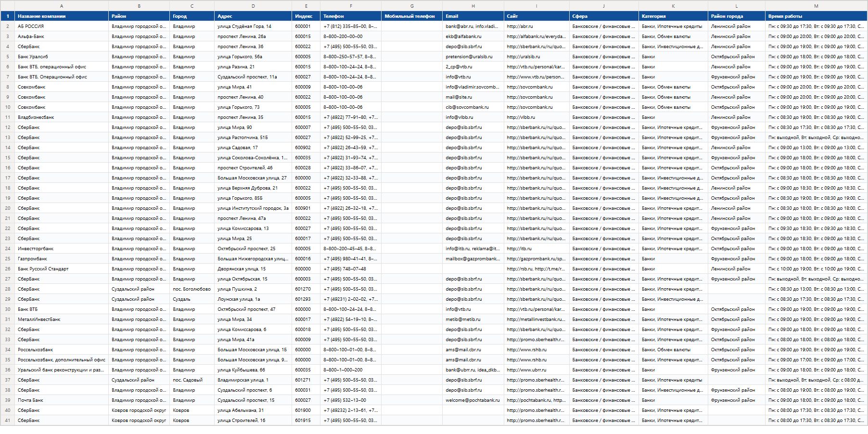Click the 'Категория' header cell
The height and width of the screenshot is (434, 868).
coord(673,16)
